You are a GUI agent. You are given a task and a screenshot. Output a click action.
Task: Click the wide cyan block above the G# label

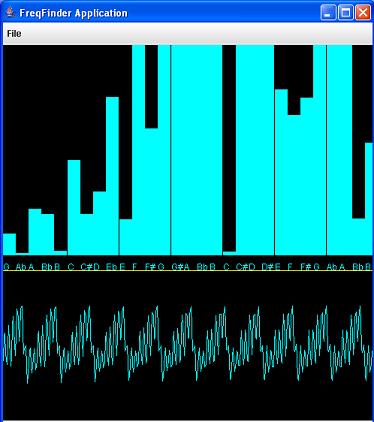click(196, 150)
